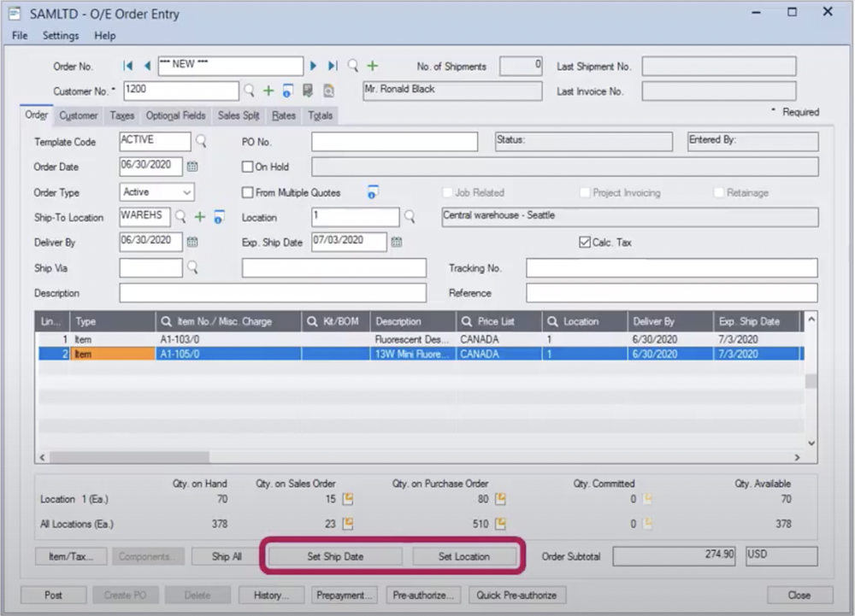Click the Ship All button
Screen dimensions: 855x616
(x=227, y=557)
